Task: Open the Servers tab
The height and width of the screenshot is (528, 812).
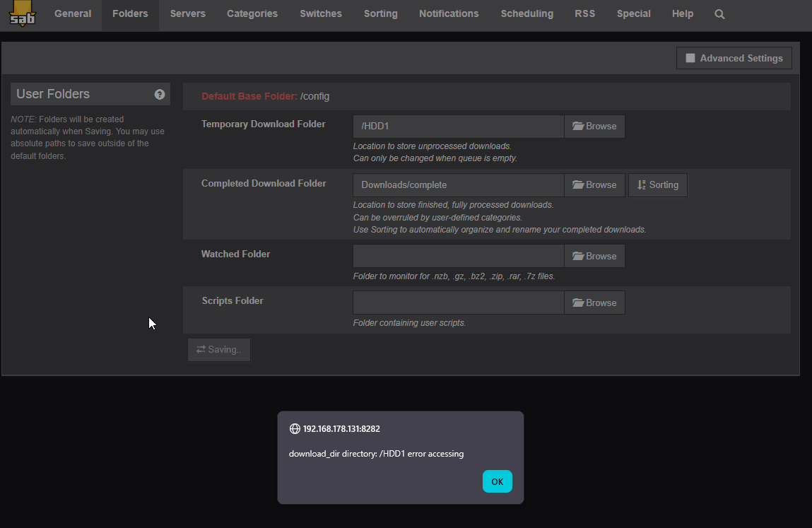Action: pyautogui.click(x=187, y=14)
